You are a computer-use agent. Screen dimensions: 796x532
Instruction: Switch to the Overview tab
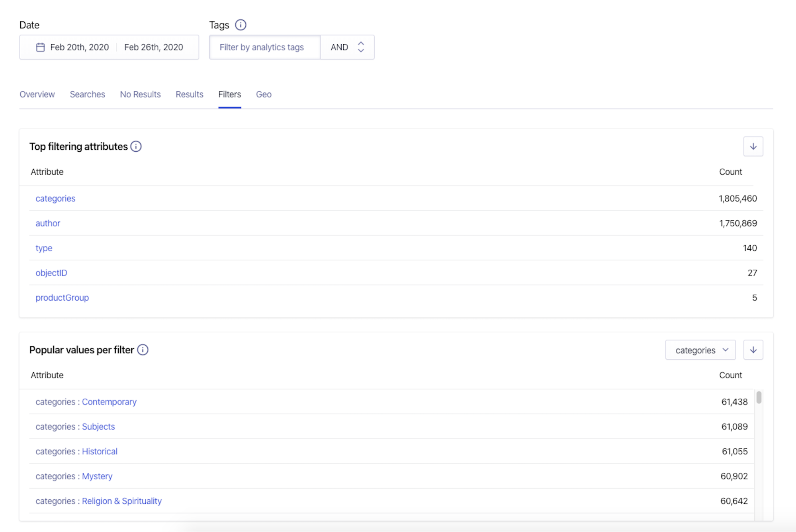(37, 94)
